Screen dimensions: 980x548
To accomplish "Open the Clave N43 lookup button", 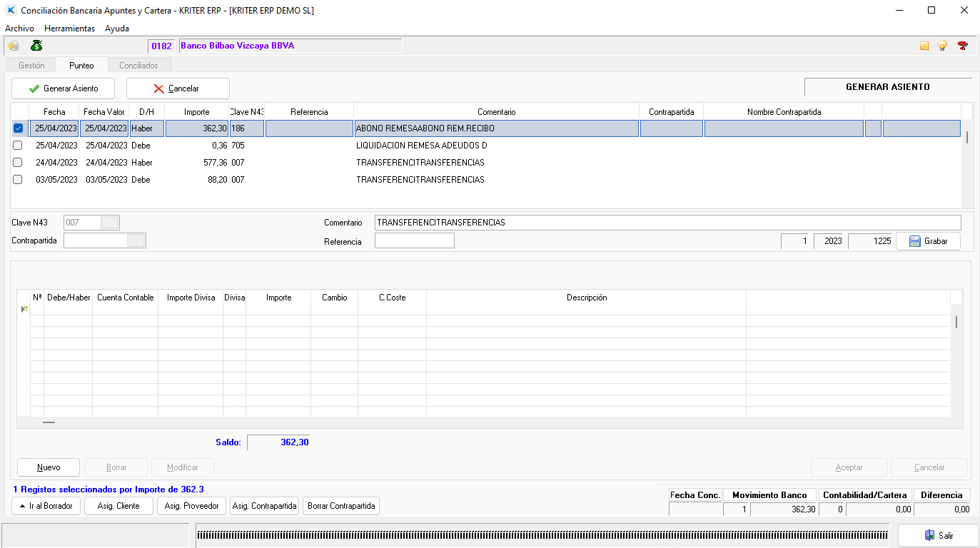I will click(x=110, y=223).
